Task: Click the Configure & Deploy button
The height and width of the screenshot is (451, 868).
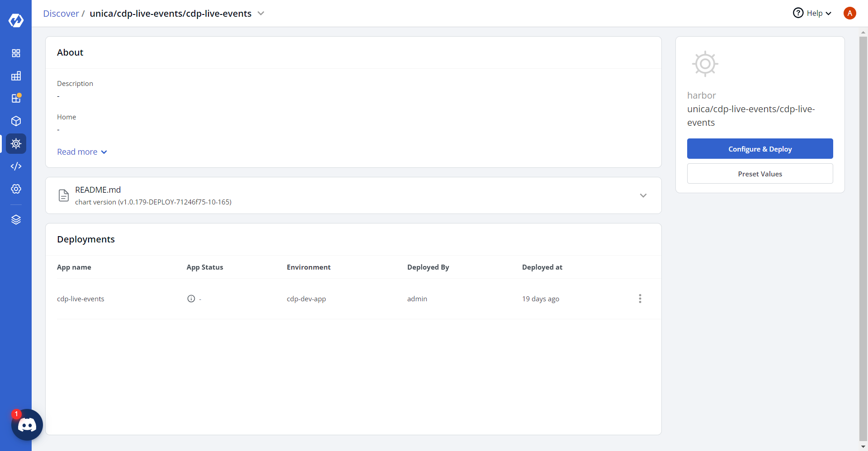Action: [x=759, y=149]
